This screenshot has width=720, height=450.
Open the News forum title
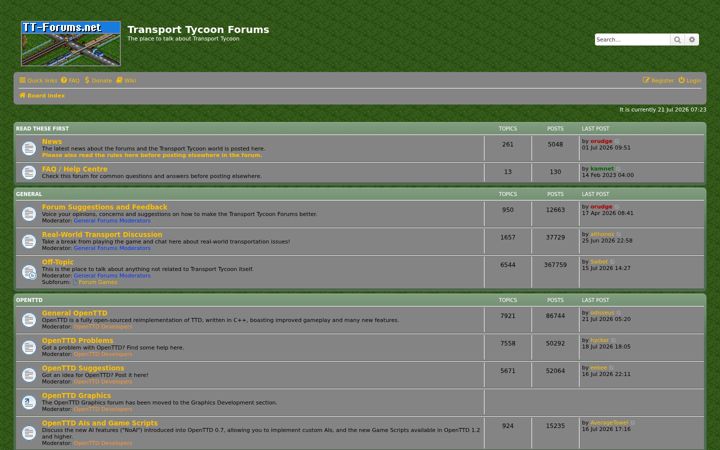click(52, 142)
